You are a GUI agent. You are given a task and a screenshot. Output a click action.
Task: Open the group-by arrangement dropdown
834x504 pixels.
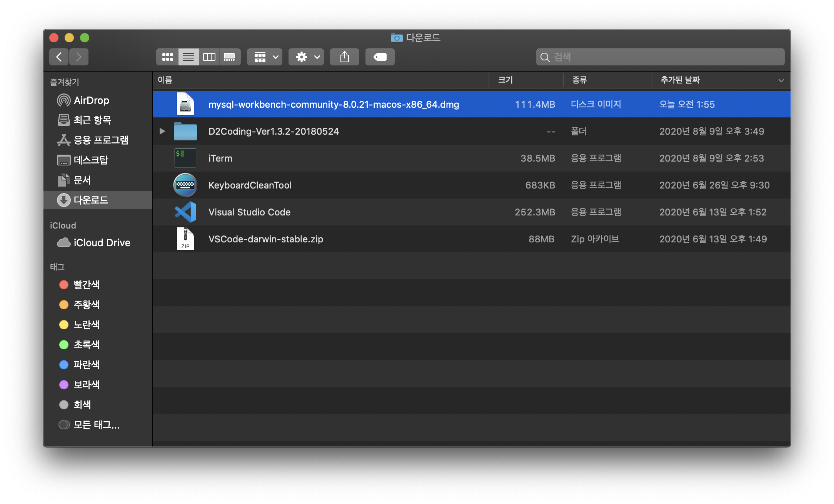(265, 57)
